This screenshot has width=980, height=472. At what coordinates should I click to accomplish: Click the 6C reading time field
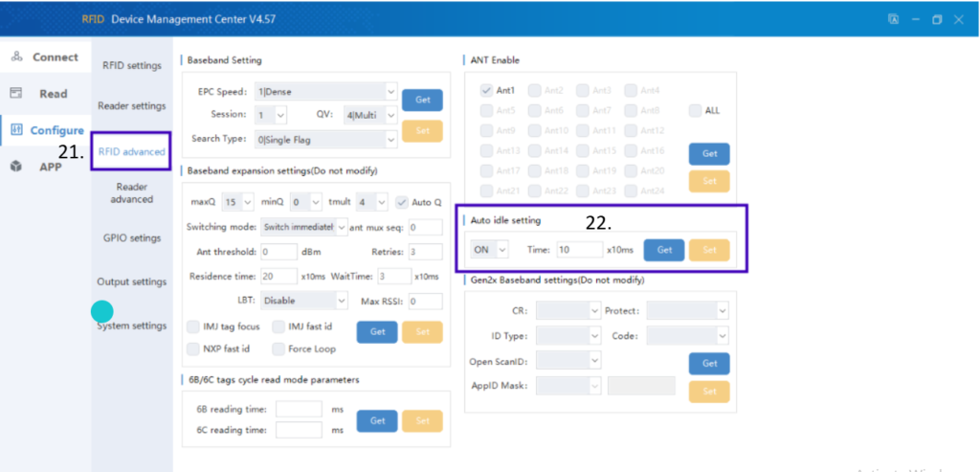coord(299,430)
